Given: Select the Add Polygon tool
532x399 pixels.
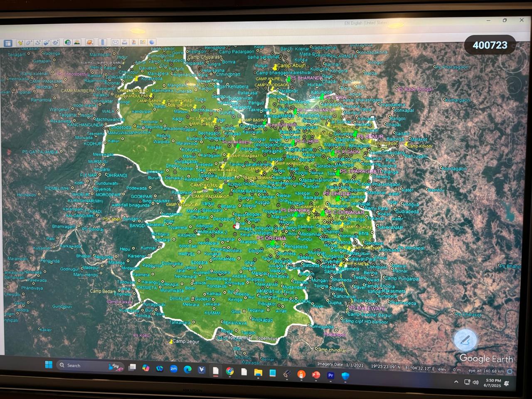Looking at the screenshot, I should click(29, 43).
